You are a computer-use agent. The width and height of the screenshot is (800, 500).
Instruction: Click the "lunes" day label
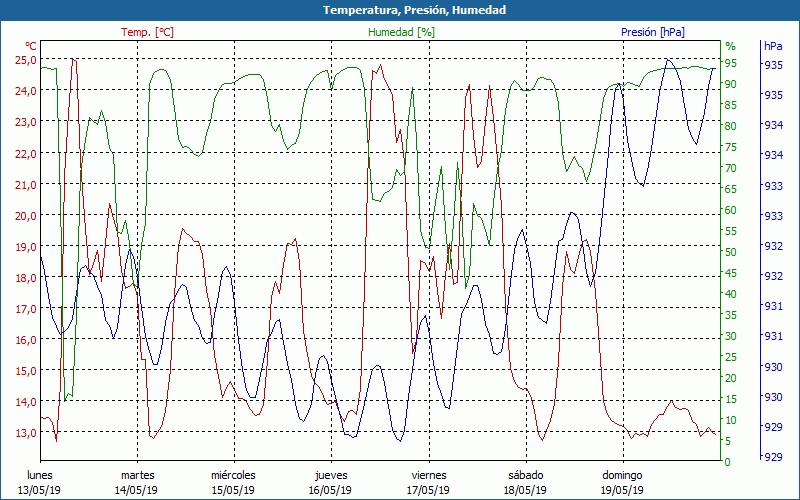pyautogui.click(x=40, y=475)
